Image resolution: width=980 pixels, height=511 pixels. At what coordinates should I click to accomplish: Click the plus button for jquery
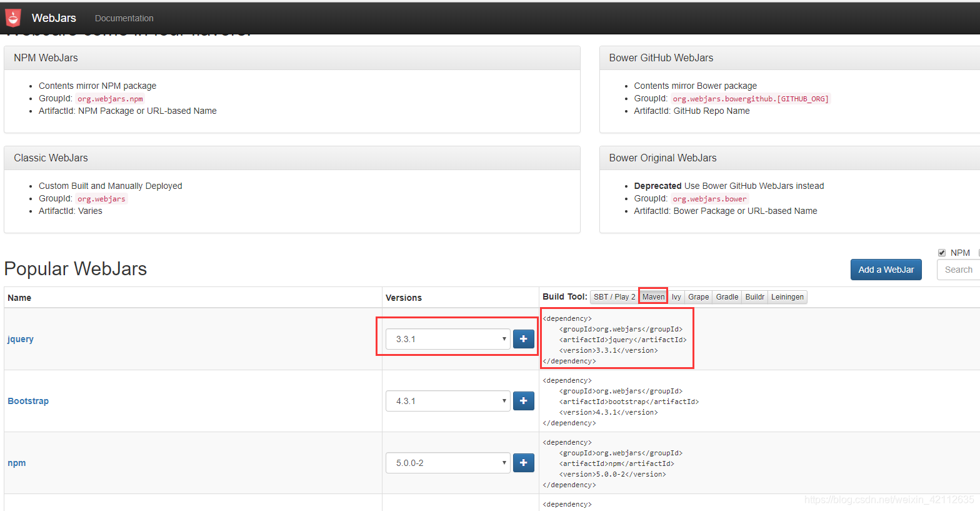click(524, 339)
